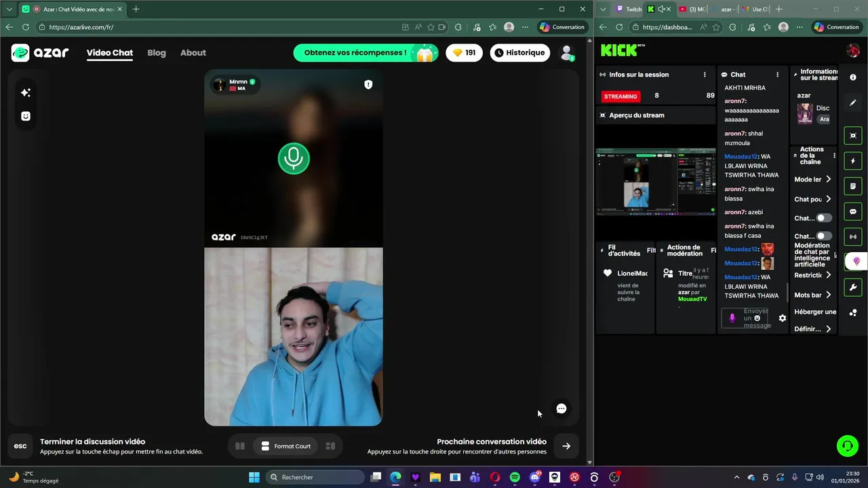This screenshot has height=488, width=868.
Task: Open Kick user avatar menu
Action: [x=853, y=50]
